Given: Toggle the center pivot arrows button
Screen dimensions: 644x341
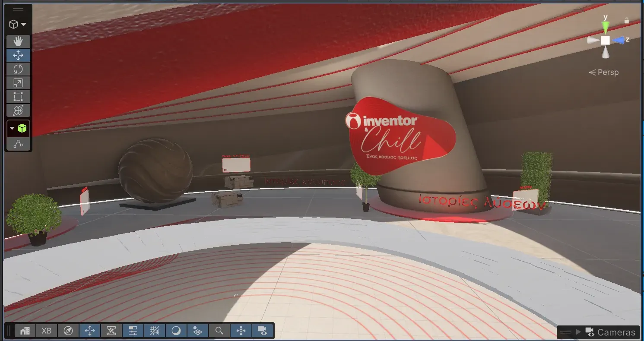Looking at the screenshot, I should point(241,331).
